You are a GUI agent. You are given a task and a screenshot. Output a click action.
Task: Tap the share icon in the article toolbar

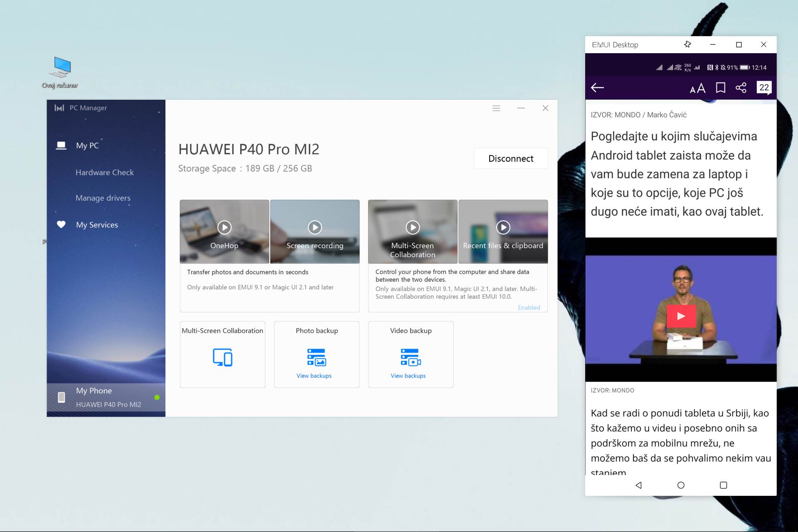(x=741, y=88)
